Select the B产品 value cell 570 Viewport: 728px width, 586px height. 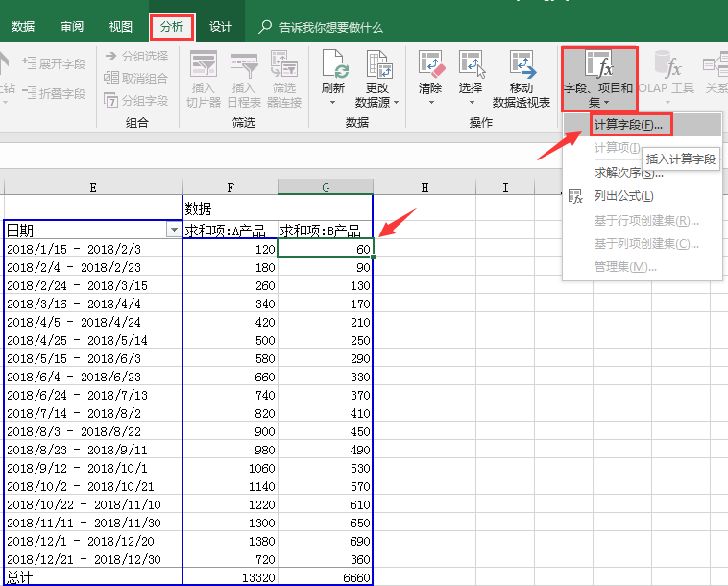(325, 486)
